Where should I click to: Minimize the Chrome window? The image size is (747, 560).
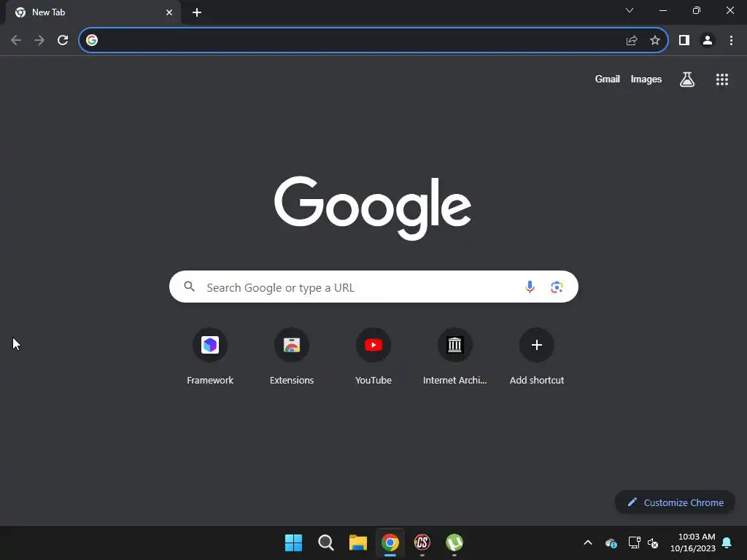(x=662, y=10)
